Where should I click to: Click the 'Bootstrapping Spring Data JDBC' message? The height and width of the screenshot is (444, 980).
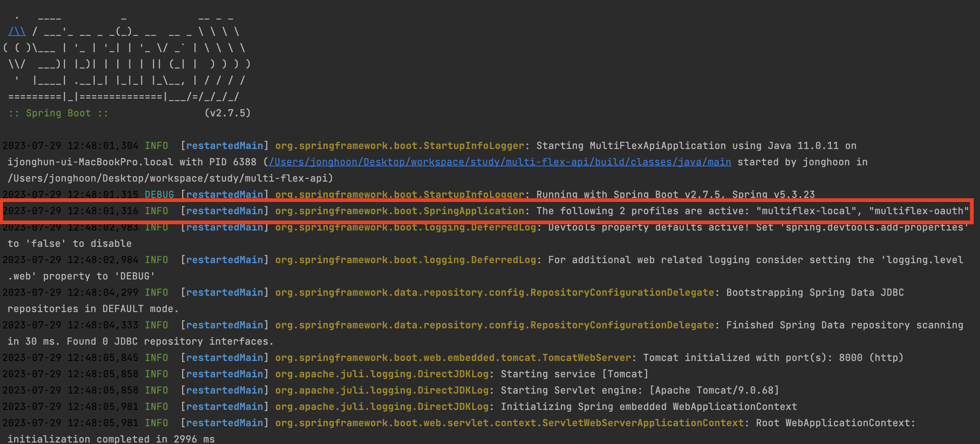point(815,292)
